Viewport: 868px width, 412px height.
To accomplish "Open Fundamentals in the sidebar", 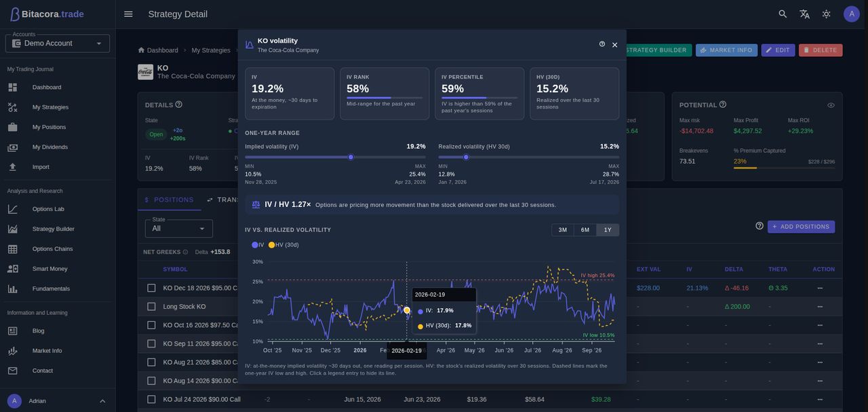I will 58,288.
